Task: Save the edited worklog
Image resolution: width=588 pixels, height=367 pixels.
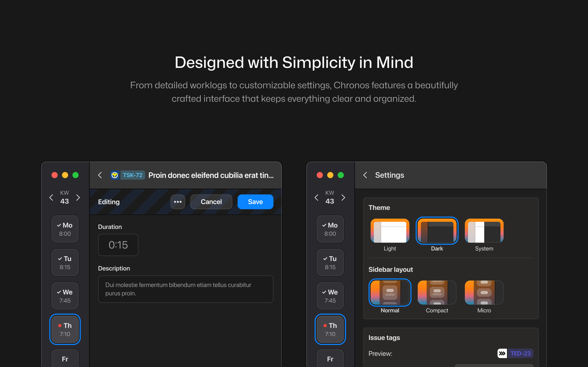Action: click(x=255, y=202)
